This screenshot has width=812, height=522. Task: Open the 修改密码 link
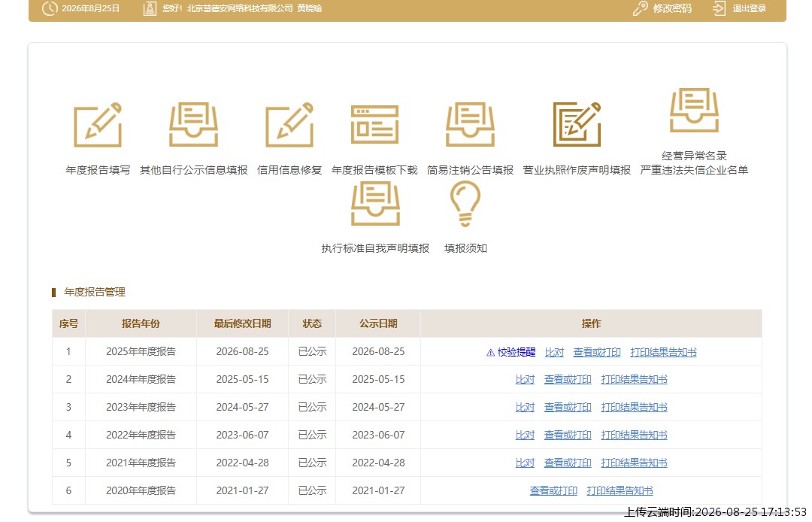click(x=672, y=8)
